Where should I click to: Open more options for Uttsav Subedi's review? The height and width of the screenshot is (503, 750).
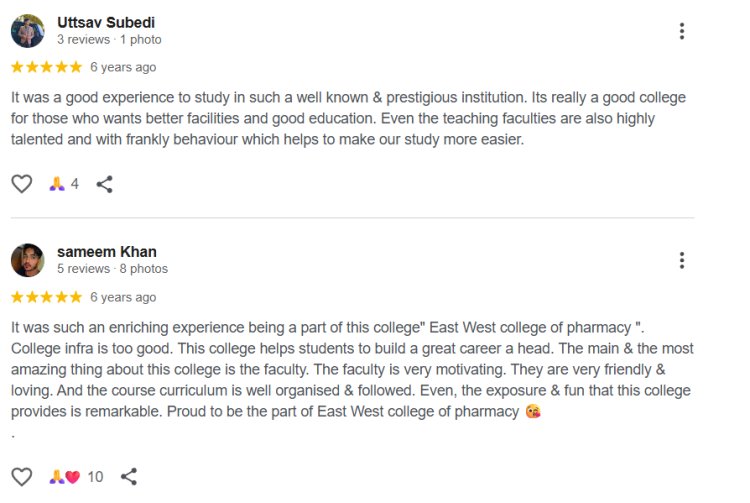tap(682, 31)
